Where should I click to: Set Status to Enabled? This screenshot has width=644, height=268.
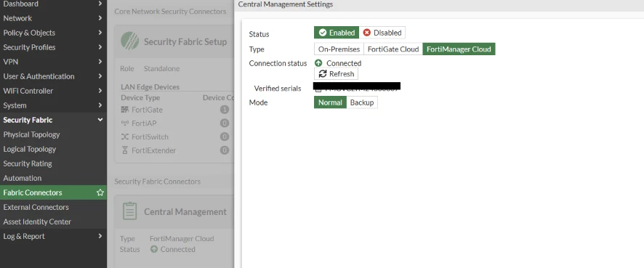tap(337, 33)
